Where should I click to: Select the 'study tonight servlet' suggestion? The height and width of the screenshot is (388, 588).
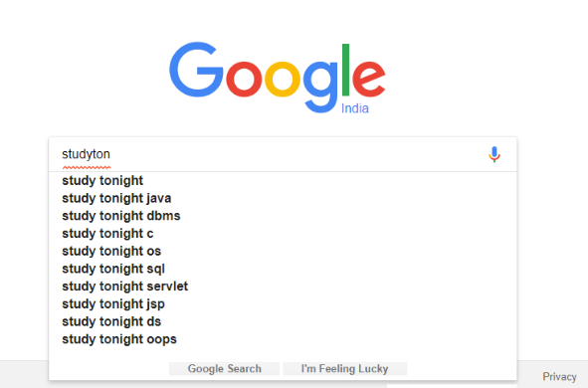(283, 287)
